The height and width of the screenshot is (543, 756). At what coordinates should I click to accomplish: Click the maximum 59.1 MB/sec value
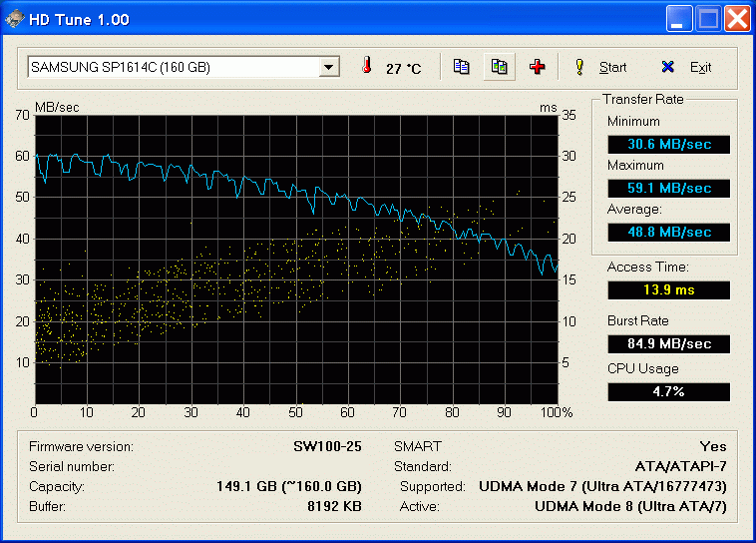pos(669,189)
